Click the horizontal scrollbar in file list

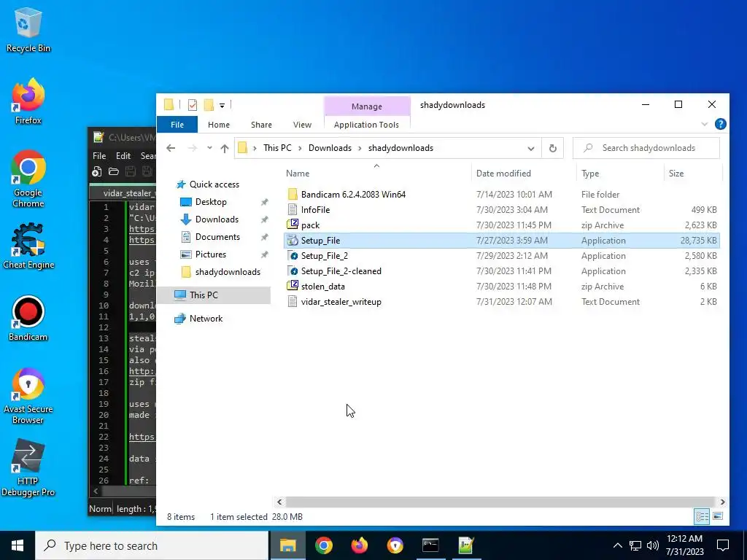click(500, 502)
